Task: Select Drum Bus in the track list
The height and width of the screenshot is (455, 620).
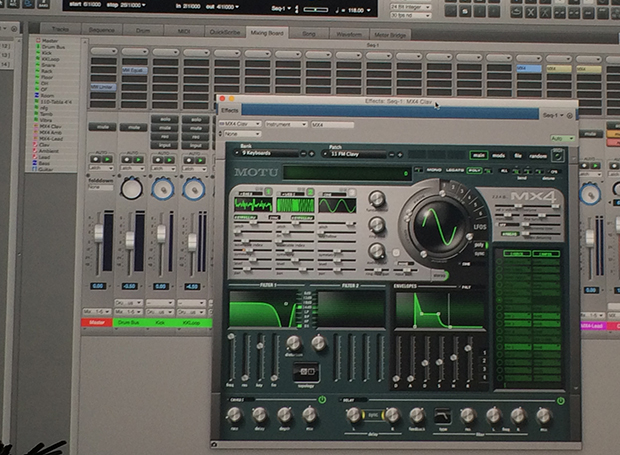Action: point(53,47)
